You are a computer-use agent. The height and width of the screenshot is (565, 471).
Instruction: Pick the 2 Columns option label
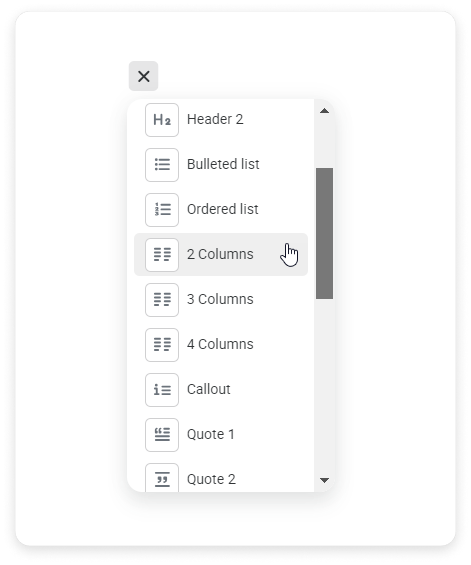(x=220, y=254)
